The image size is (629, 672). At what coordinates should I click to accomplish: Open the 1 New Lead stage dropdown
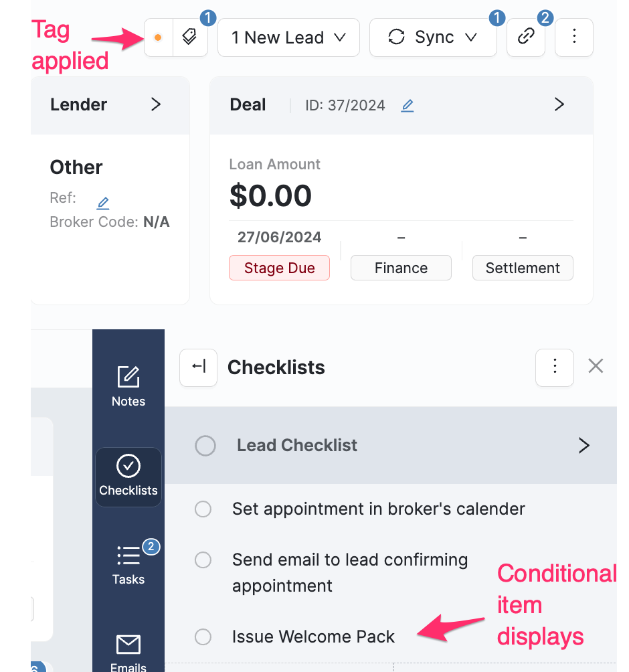click(288, 37)
